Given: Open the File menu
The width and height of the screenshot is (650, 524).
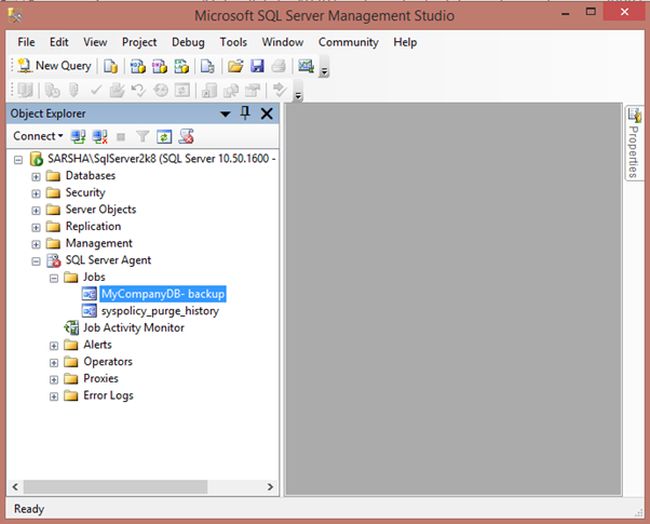Looking at the screenshot, I should [26, 42].
